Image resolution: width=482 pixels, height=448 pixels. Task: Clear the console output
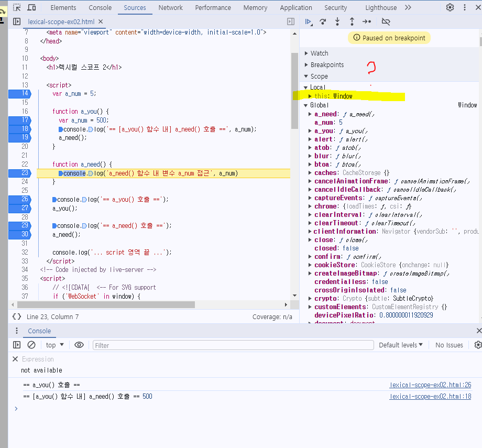[x=31, y=345]
